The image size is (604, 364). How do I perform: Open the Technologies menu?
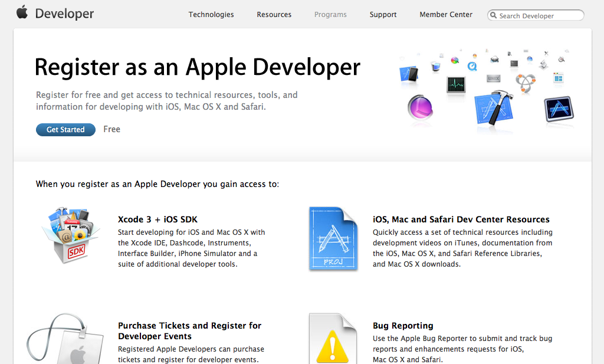point(211,15)
